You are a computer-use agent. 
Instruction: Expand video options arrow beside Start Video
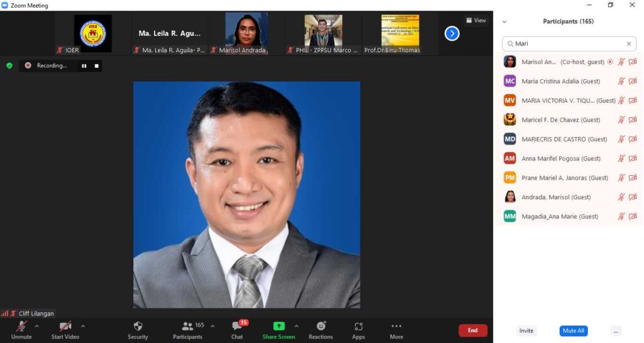(83, 326)
